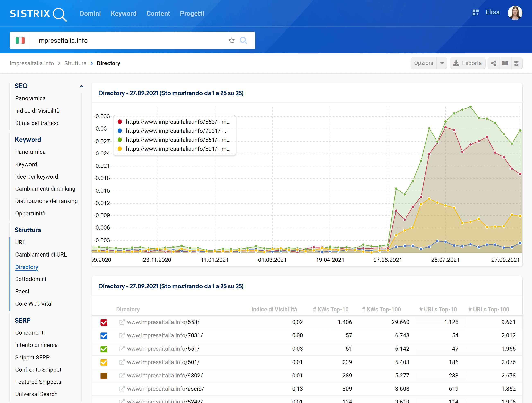532x403 pixels.
Task: Open external link for /7031/ directory
Action: pyautogui.click(x=122, y=335)
